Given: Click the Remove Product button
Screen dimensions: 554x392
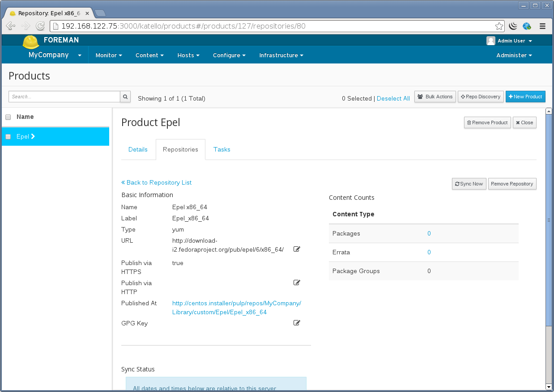Looking at the screenshot, I should pyautogui.click(x=487, y=122).
